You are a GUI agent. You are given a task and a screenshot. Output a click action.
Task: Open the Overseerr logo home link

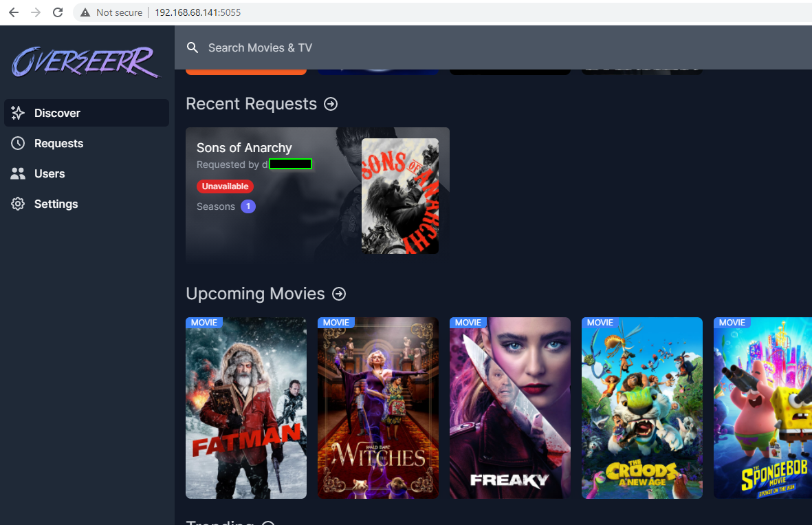tap(86, 62)
